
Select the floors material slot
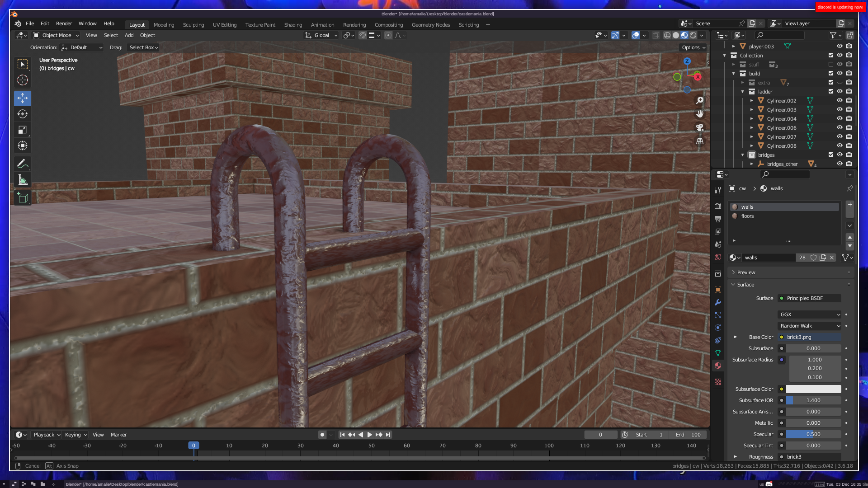coord(748,216)
